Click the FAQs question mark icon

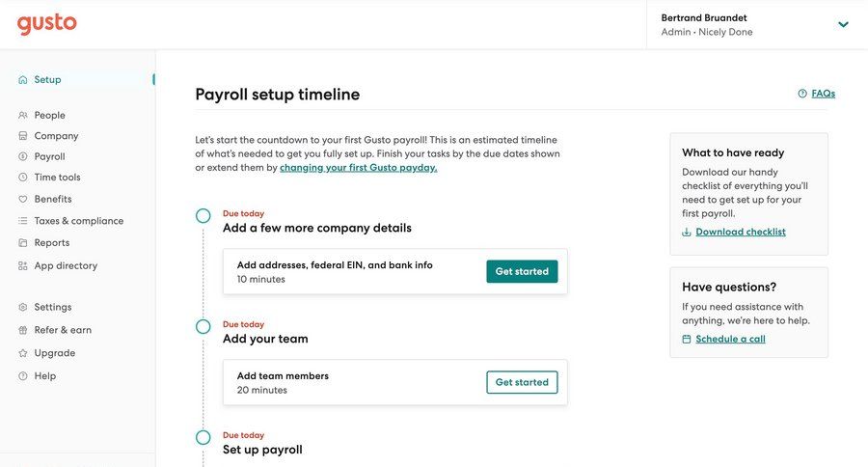coord(802,94)
